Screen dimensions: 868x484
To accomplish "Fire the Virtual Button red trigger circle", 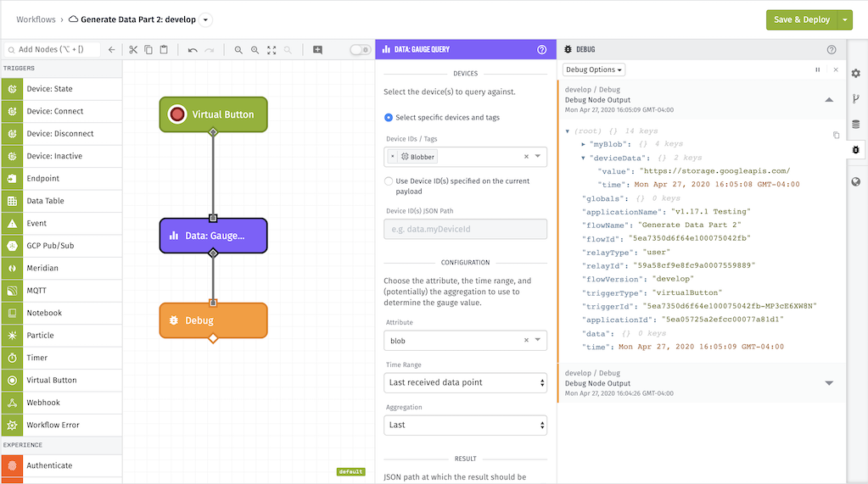I will [x=177, y=114].
